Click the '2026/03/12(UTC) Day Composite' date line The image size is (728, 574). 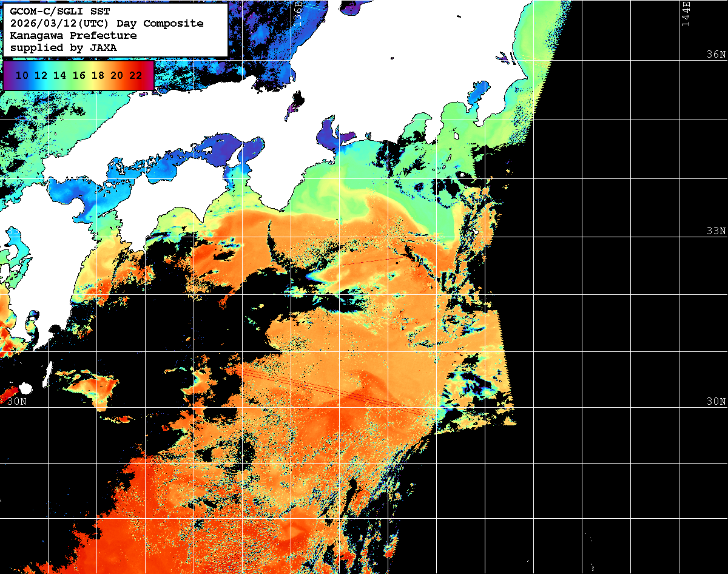click(x=107, y=23)
